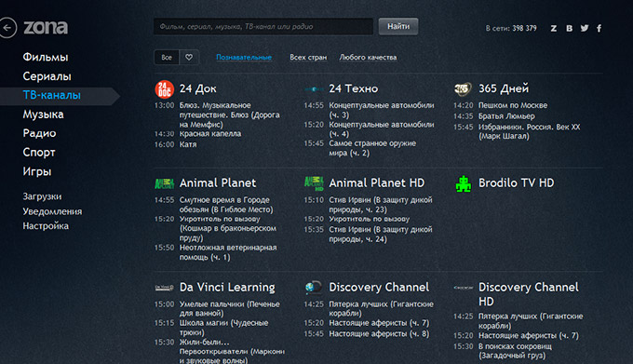Click the 'Найти' search button
633x364 pixels.
point(398,27)
